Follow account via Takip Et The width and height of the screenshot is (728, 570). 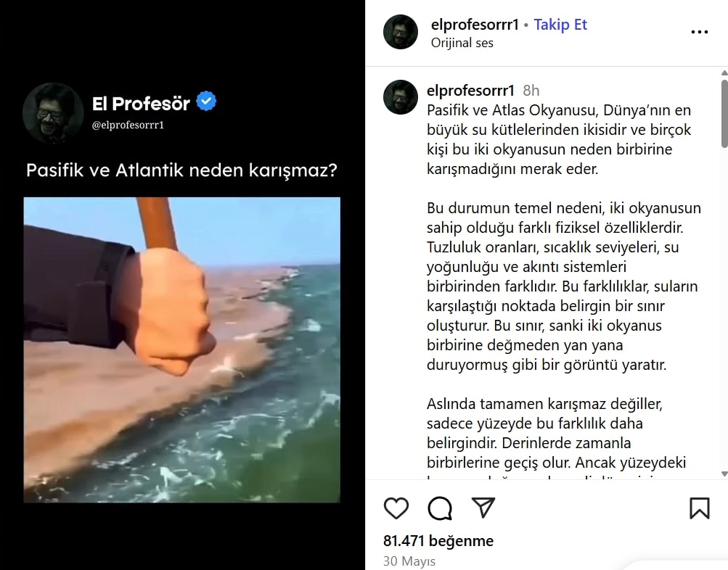click(560, 24)
